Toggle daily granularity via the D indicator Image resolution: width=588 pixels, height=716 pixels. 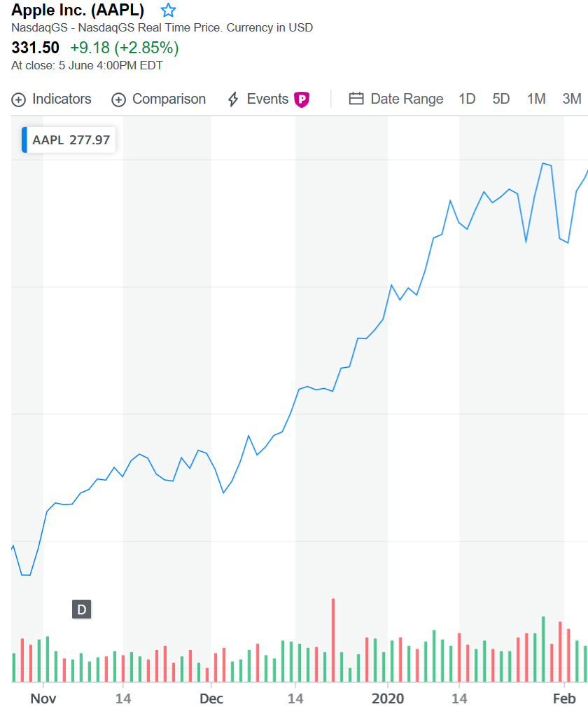click(x=82, y=610)
